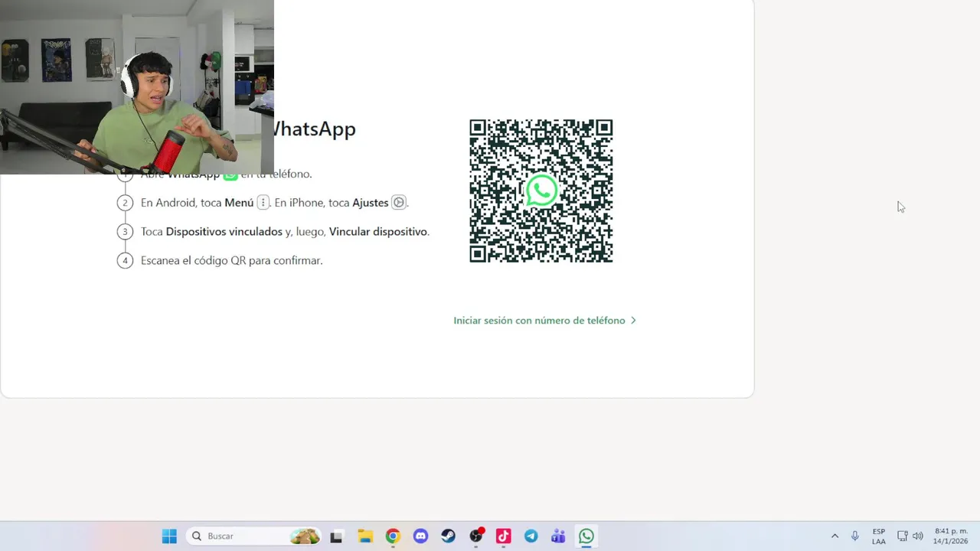This screenshot has height=551, width=980.
Task: Click Iniciar sesión con número de teléfono link
Action: pos(539,321)
